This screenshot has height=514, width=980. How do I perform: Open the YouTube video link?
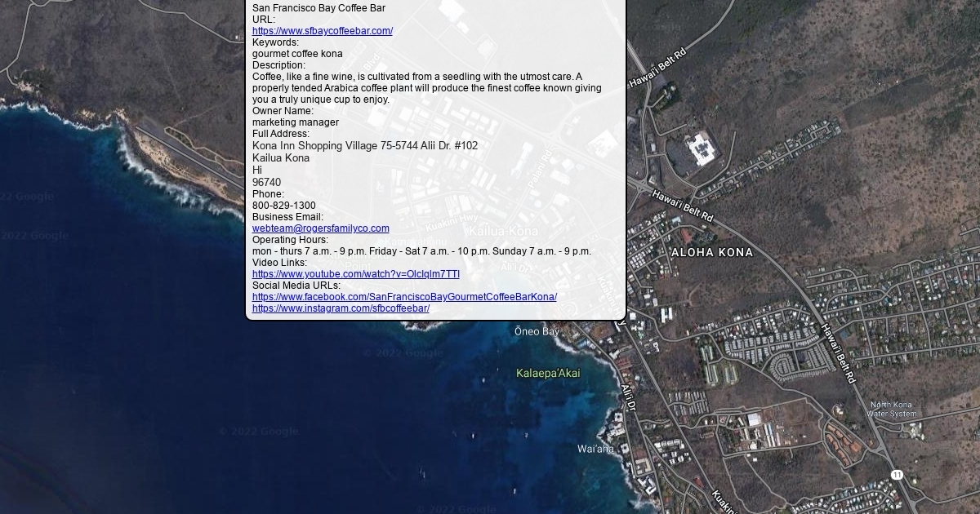pyautogui.click(x=355, y=274)
